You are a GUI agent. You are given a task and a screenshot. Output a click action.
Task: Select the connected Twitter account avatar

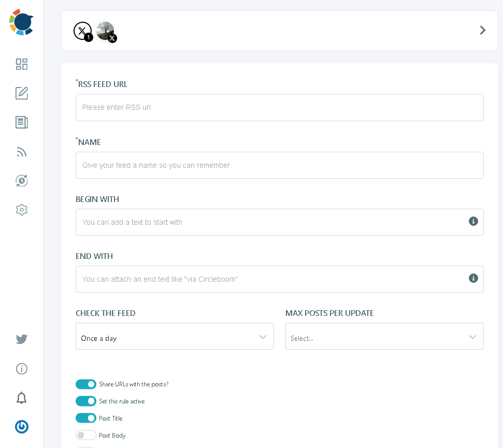tap(105, 31)
